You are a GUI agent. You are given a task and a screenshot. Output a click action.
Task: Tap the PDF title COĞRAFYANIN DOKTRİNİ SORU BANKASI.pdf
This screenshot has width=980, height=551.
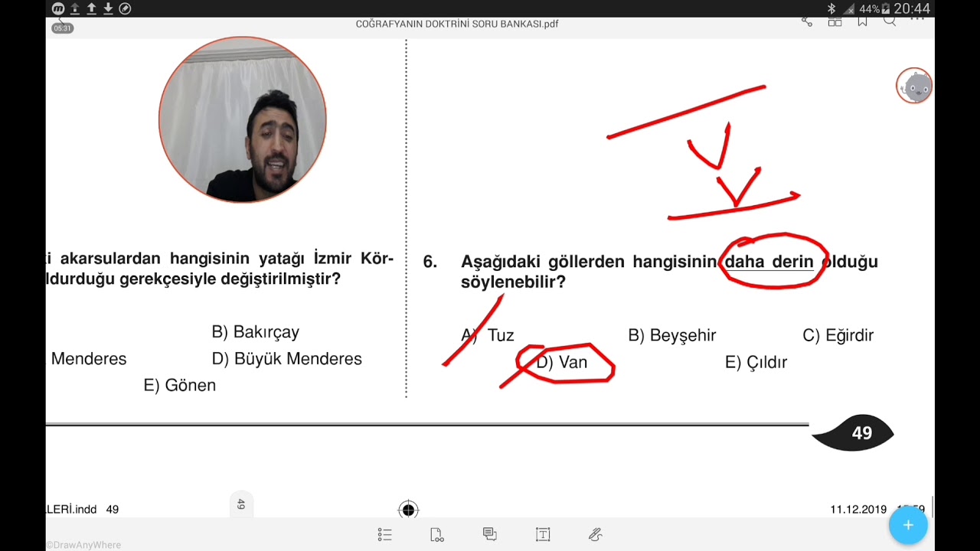click(457, 24)
